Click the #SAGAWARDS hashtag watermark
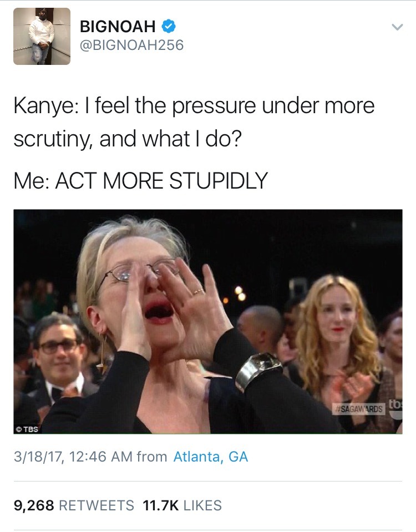The width and height of the screenshot is (416, 532). [358, 409]
